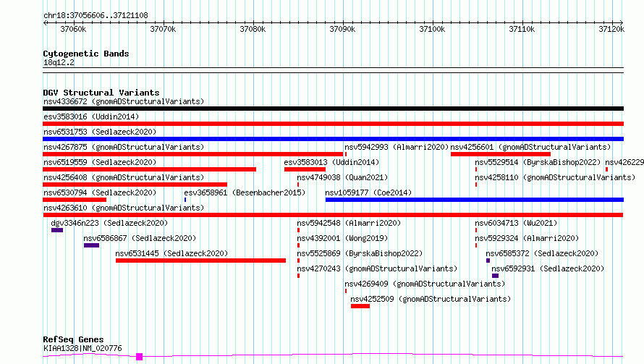
Task: Click nsv5929324 (Almarri2020) label
Action: pyautogui.click(x=527, y=238)
